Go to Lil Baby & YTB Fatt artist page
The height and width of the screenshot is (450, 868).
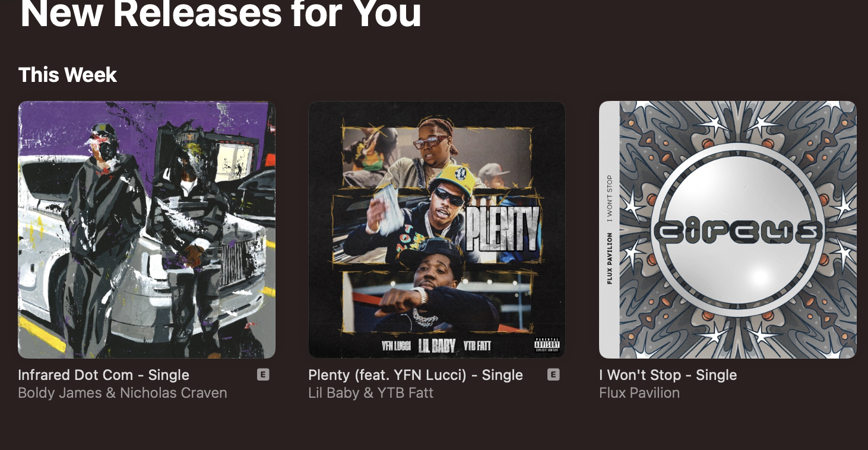click(371, 393)
